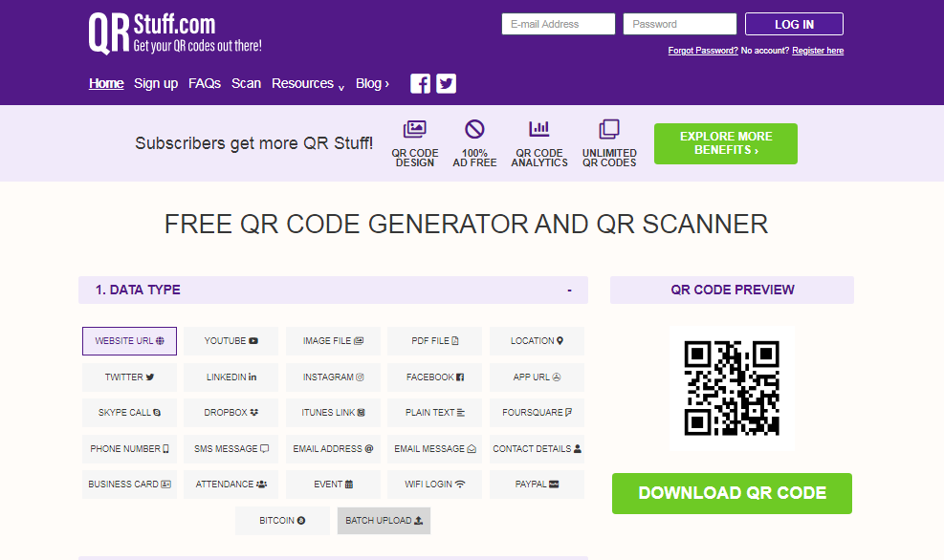Click the QR Code Design benefit icon
Viewport: 944px width, 560px height.
414,129
